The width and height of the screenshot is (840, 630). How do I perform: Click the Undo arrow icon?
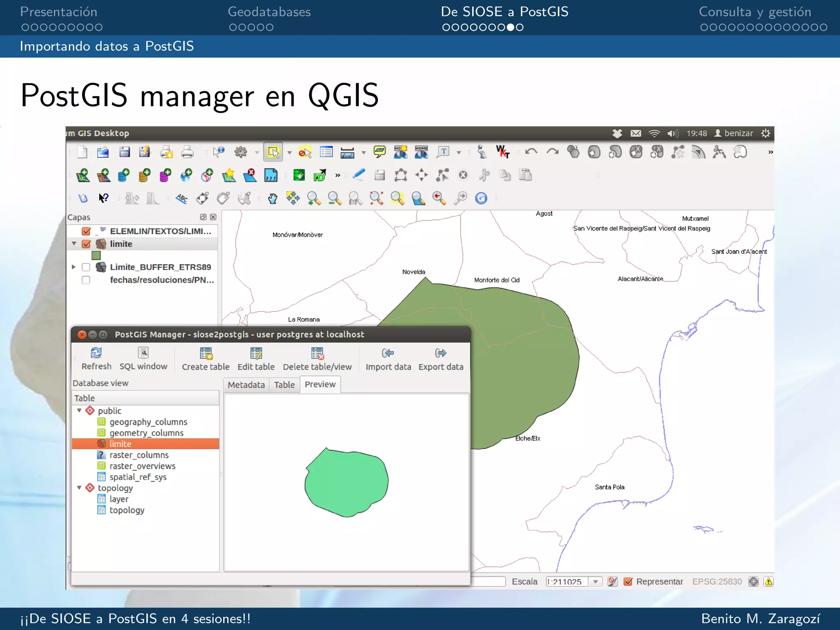(531, 152)
